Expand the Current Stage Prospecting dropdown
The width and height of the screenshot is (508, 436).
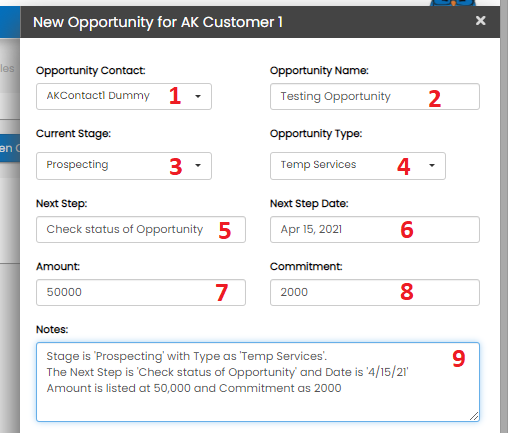coord(124,166)
